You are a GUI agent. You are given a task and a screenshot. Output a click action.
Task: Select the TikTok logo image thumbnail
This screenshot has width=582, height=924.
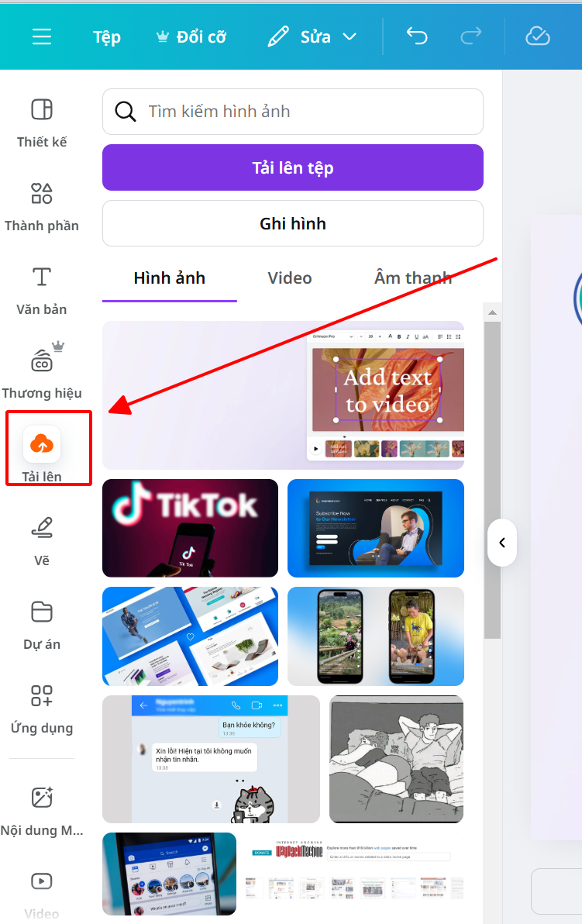[191, 528]
